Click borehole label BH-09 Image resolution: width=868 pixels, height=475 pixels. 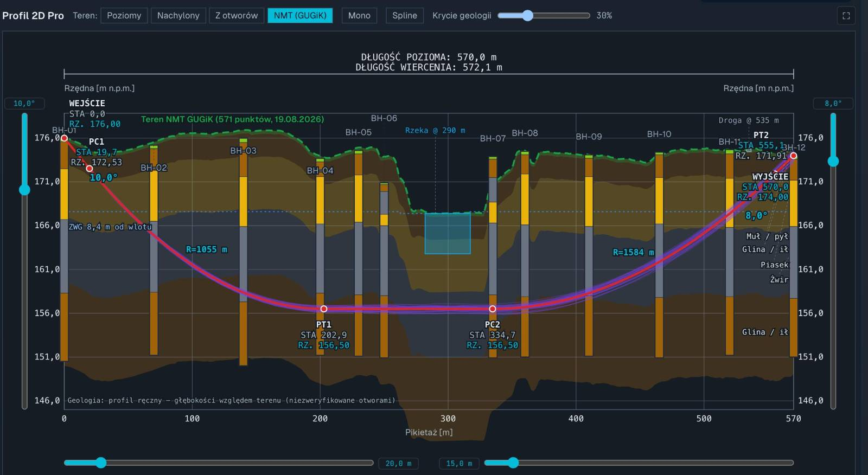[x=589, y=137]
